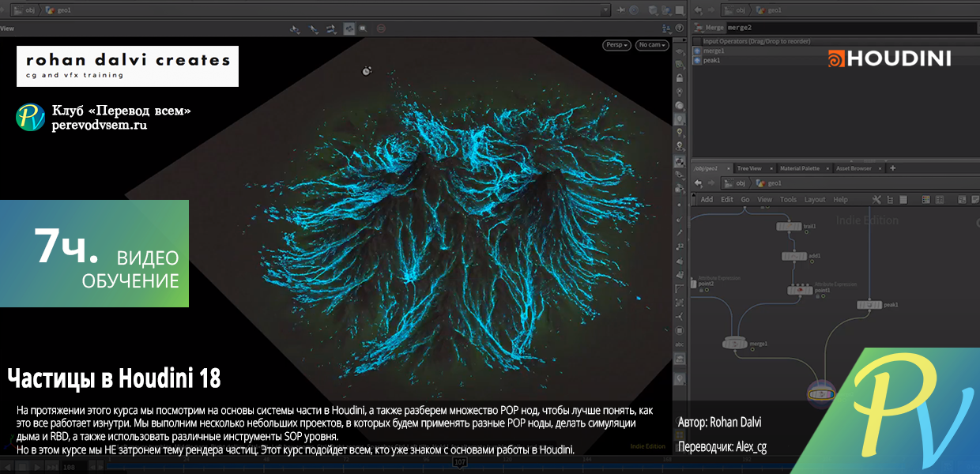Open the View menu in network editor
The height and width of the screenshot is (474, 980).
765,200
